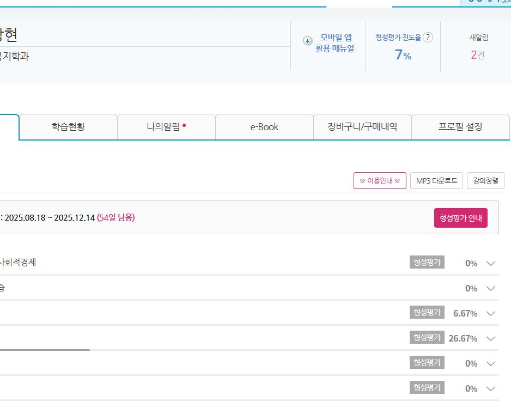The height and width of the screenshot is (420, 511).
Task: Switch to the 나의알림 tab
Action: 166,127
